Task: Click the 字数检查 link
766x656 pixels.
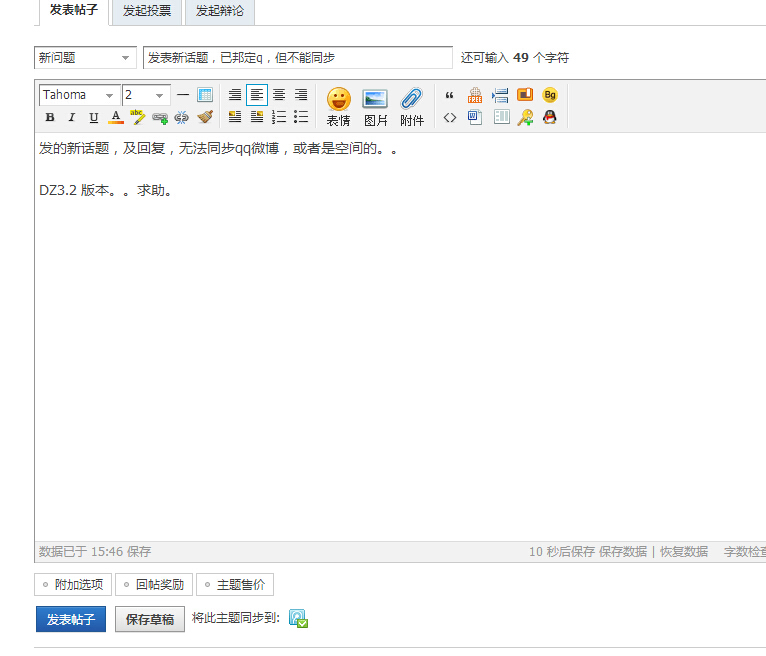Action: [745, 552]
